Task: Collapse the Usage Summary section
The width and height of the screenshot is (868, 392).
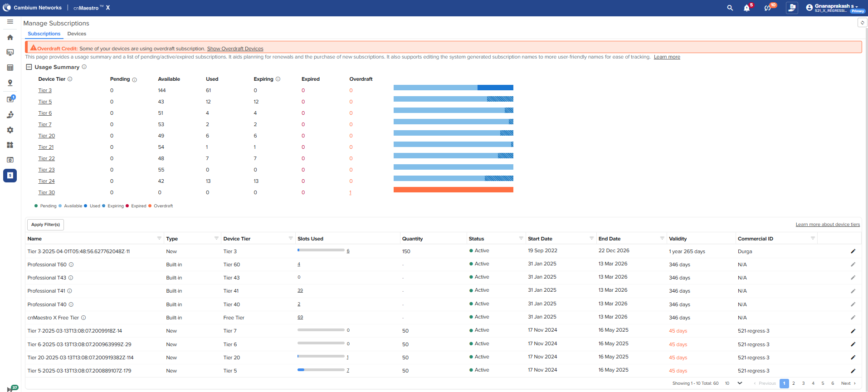Action: pyautogui.click(x=29, y=67)
